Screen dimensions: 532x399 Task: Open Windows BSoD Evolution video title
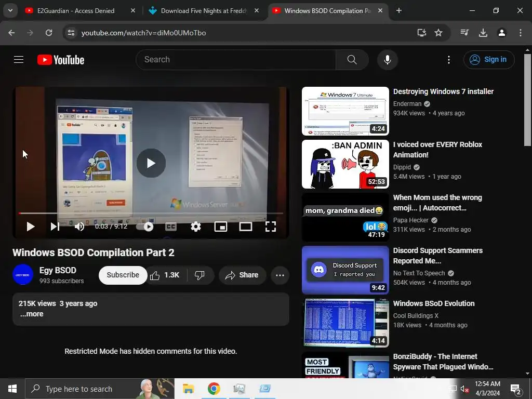[x=434, y=303]
